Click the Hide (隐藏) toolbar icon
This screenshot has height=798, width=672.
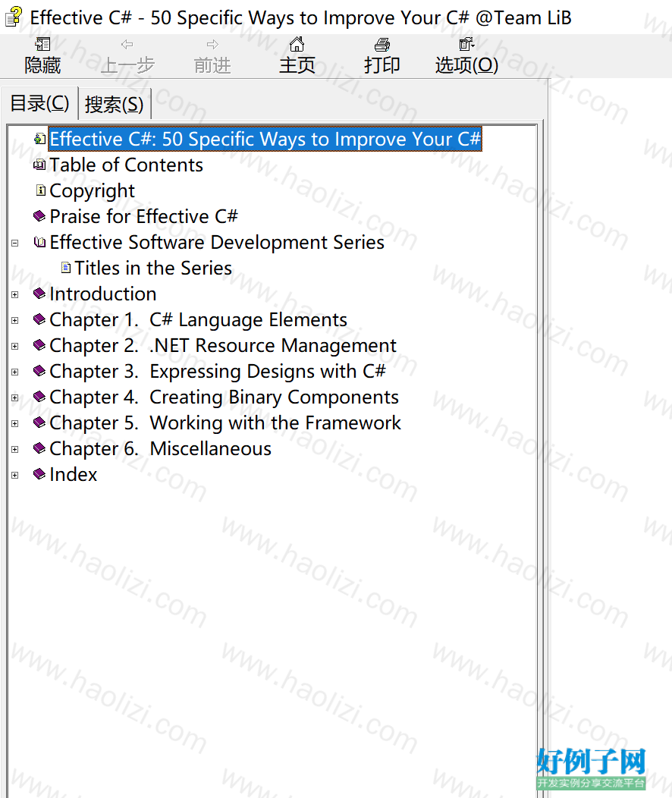(42, 45)
